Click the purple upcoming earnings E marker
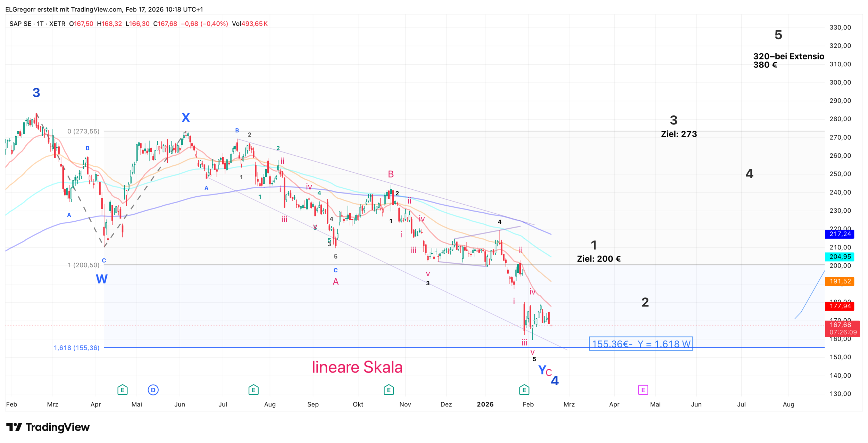The image size is (868, 443). point(643,390)
